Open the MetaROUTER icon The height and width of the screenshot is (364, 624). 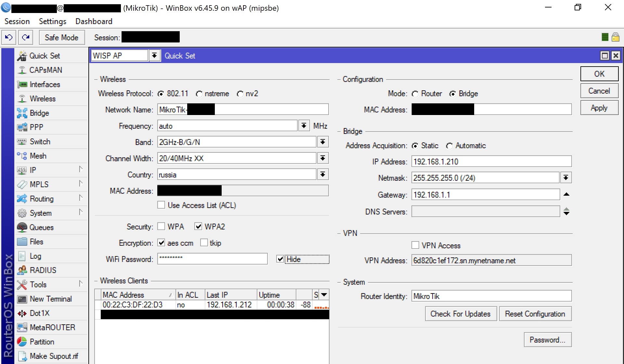pos(22,328)
